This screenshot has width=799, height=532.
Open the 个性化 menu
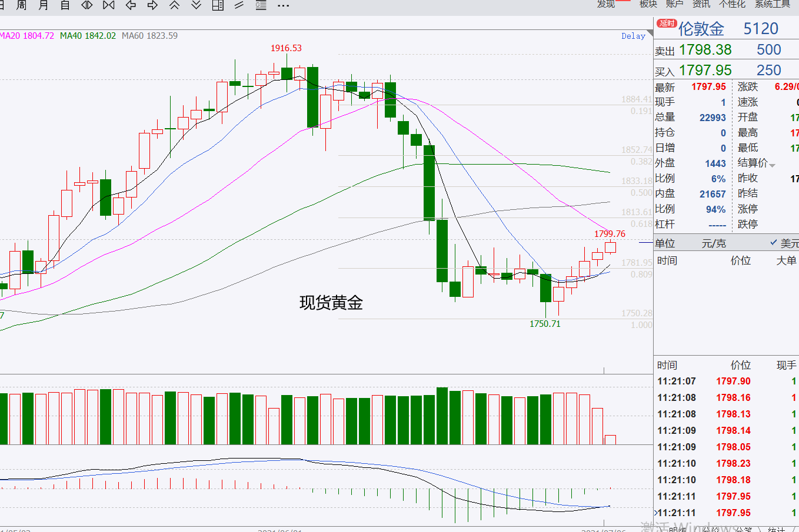click(733, 4)
